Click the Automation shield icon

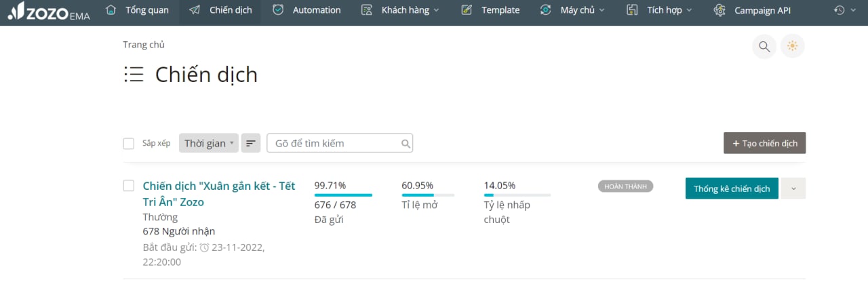coord(278,10)
